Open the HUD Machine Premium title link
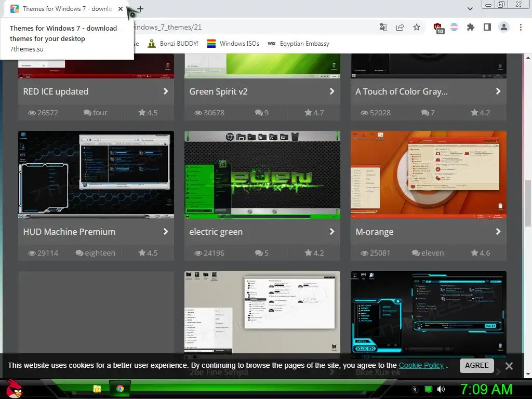The image size is (532, 399). pyautogui.click(x=69, y=232)
